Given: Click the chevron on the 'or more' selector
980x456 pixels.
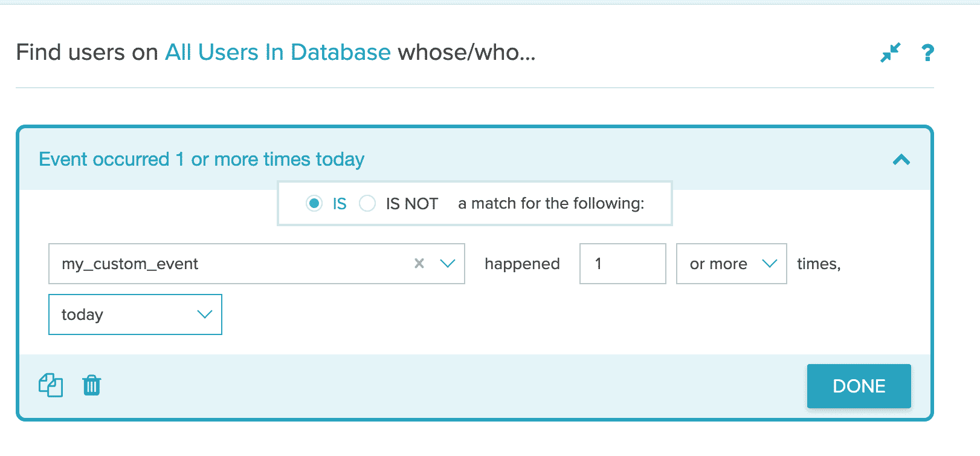Looking at the screenshot, I should tap(769, 264).
